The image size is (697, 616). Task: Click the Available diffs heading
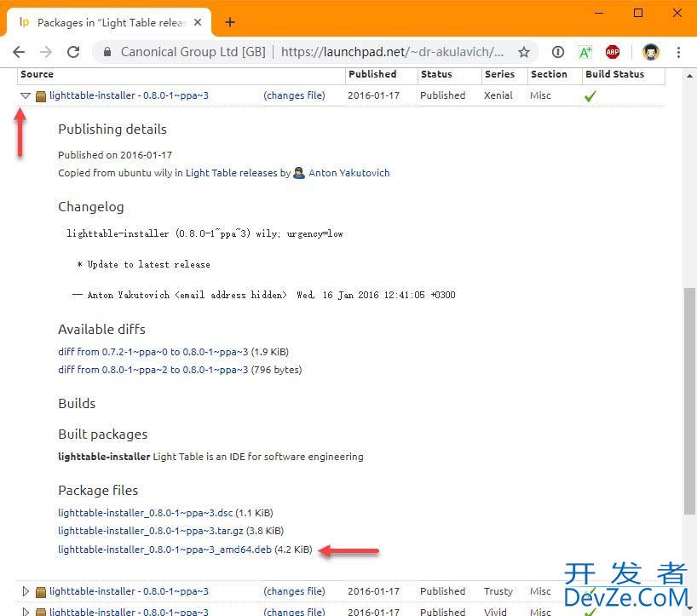point(101,330)
